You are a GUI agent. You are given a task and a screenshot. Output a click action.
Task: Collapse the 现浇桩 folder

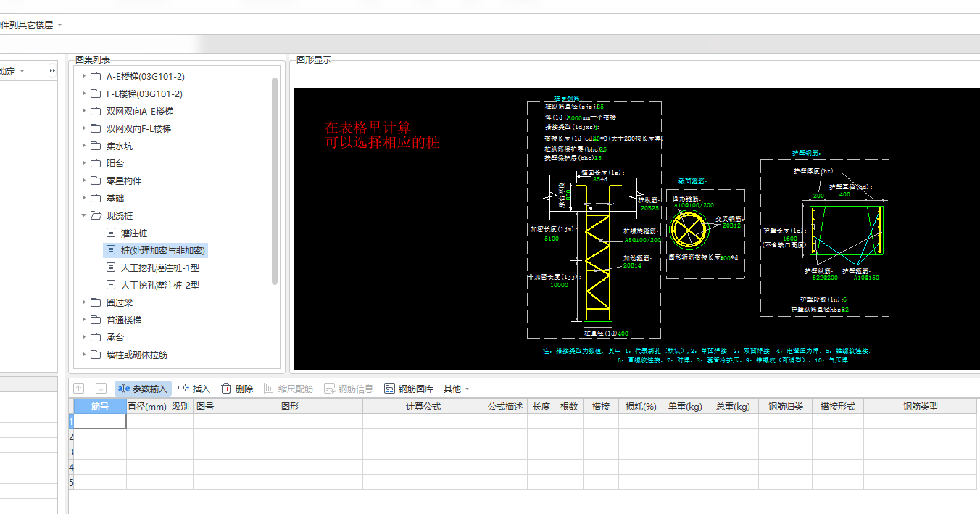pos(84,215)
